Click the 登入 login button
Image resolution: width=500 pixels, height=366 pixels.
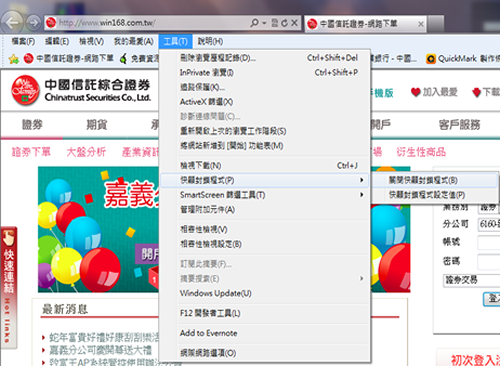[x=492, y=299]
